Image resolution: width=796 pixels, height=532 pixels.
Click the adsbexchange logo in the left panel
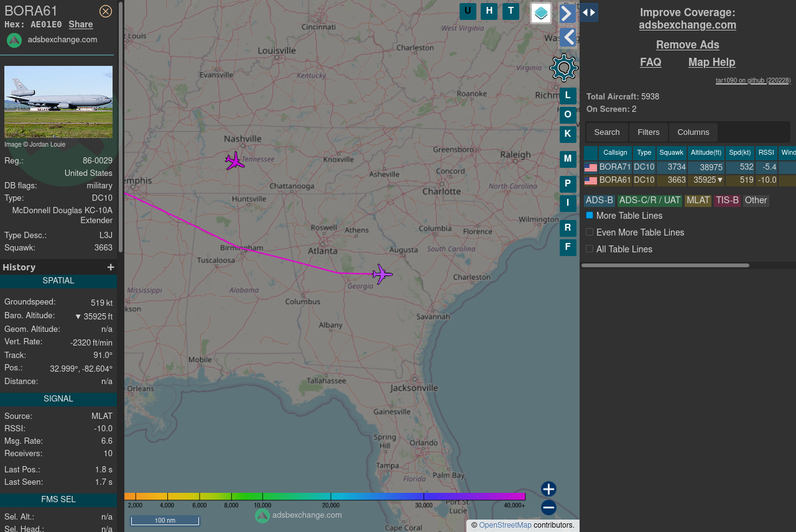point(14,40)
